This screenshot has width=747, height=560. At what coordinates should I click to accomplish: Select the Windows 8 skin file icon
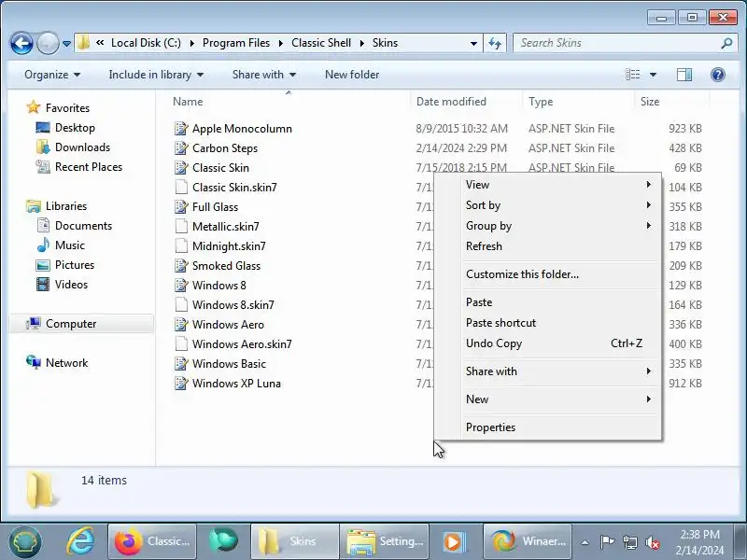[180, 286]
